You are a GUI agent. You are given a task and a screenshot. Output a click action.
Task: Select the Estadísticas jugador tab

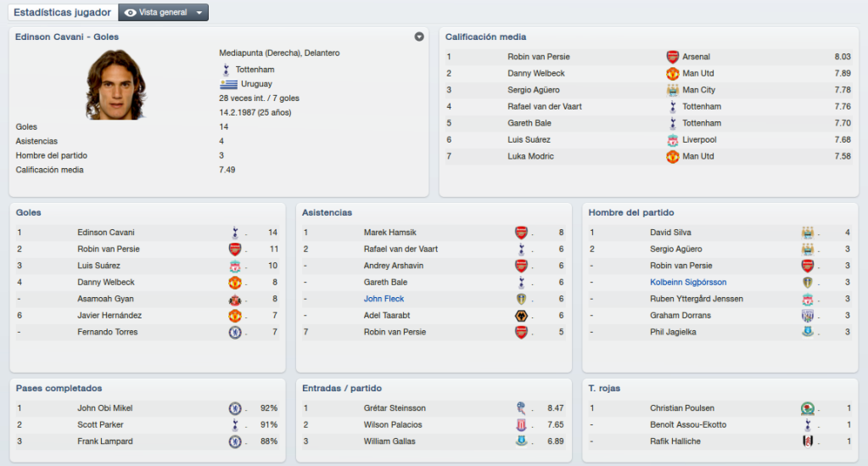coord(62,12)
